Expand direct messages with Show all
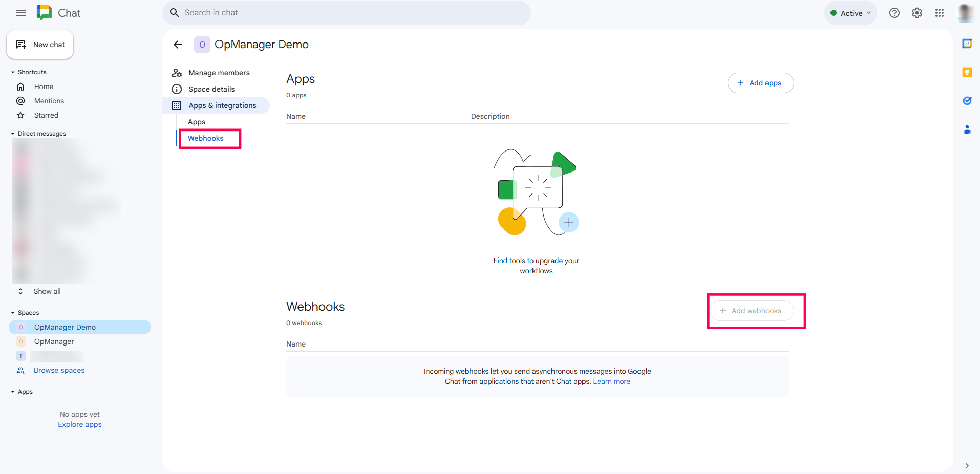 [47, 291]
